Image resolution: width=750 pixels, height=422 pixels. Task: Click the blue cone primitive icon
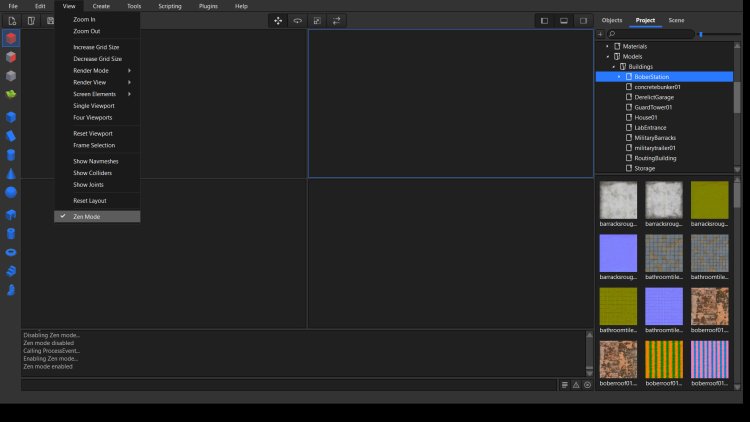(11, 173)
